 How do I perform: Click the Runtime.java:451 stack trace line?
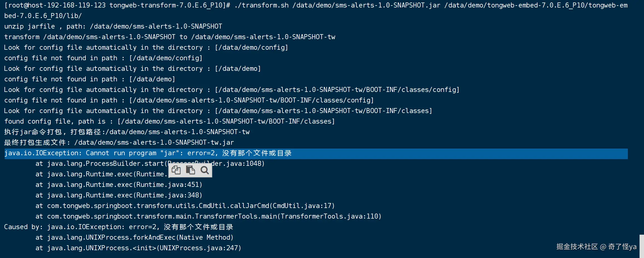119,185
